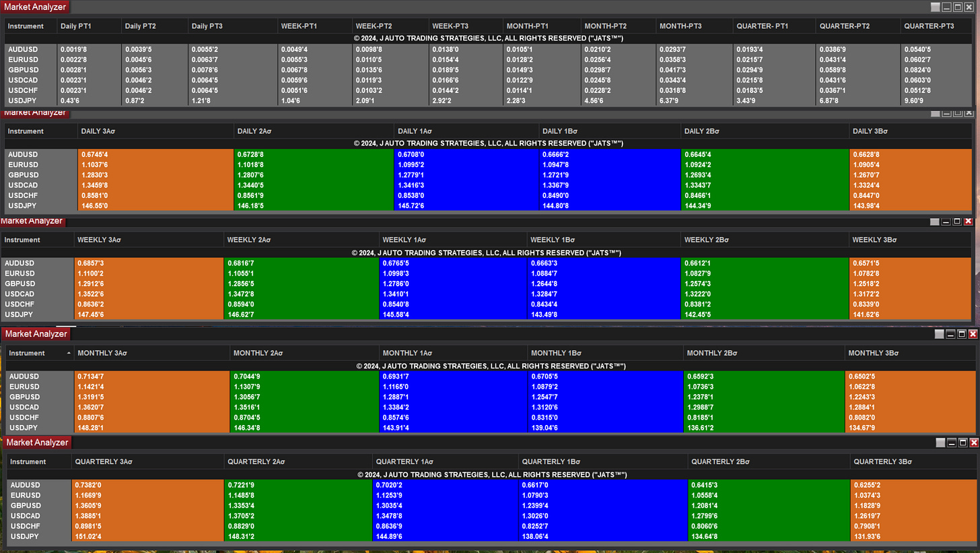Click the blue cell with value 1.2779'1
This screenshot has width=980, height=553.
coord(467,174)
